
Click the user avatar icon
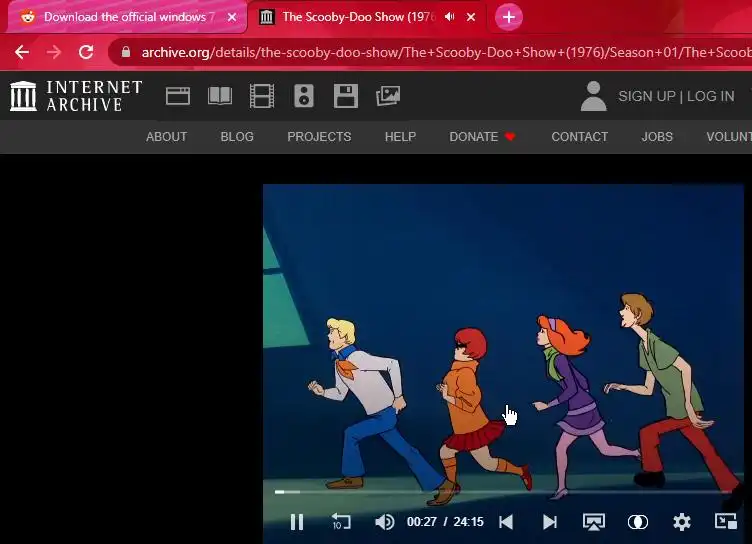(x=594, y=96)
